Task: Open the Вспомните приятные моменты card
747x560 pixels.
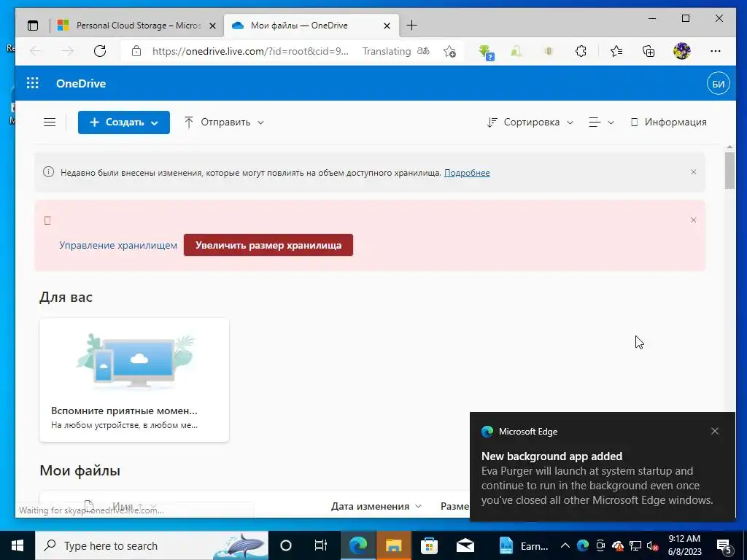Action: coord(134,380)
